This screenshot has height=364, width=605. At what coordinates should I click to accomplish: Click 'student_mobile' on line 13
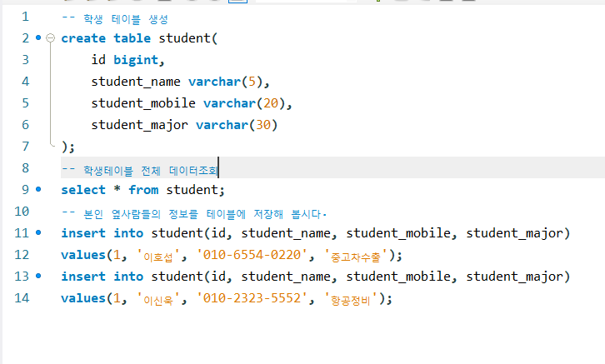pyautogui.click(x=397, y=276)
